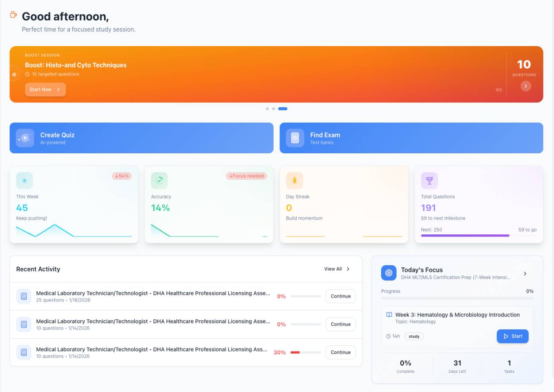The image size is (554, 392).
Task: Open View All recent activity
Action: 337,269
